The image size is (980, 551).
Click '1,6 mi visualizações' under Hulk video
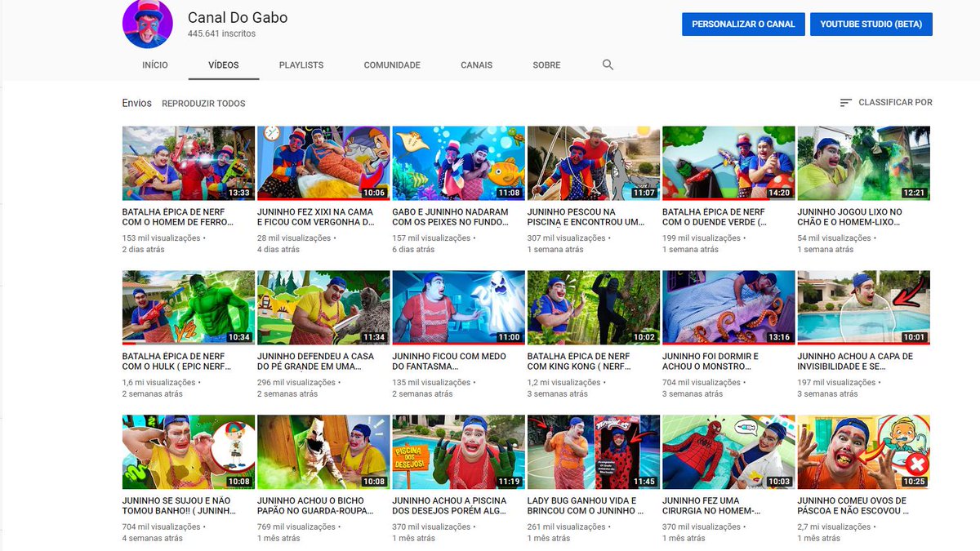[160, 383]
